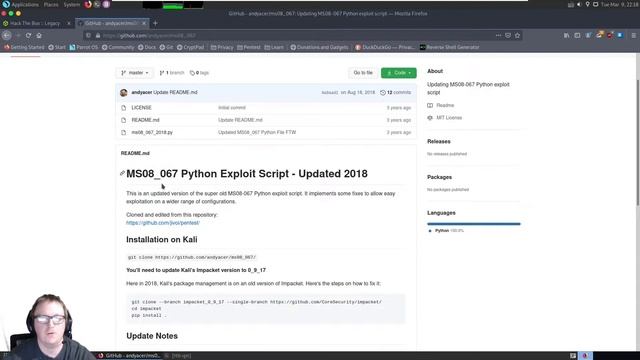Open the Firefox hamburger menu
The height and width of the screenshot is (360, 640).
633,36
